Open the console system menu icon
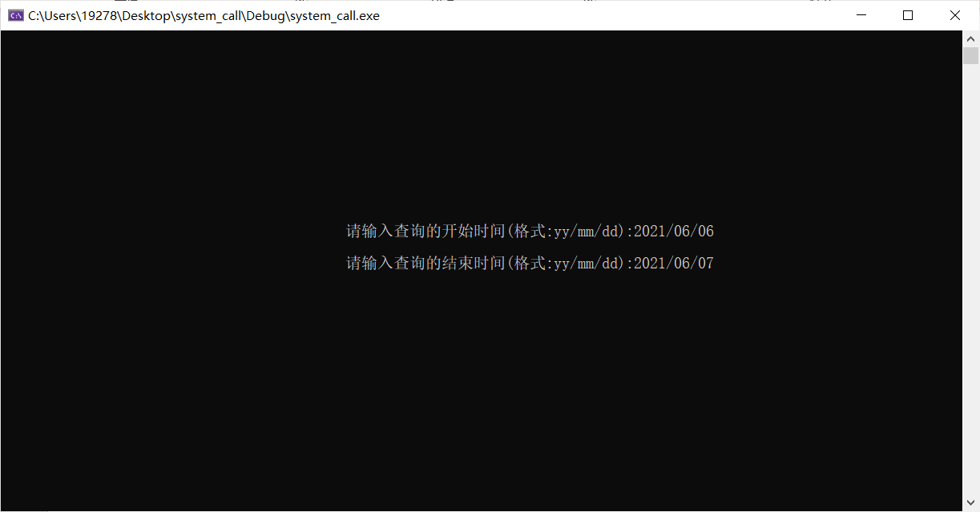This screenshot has height=512, width=980. (x=15, y=15)
